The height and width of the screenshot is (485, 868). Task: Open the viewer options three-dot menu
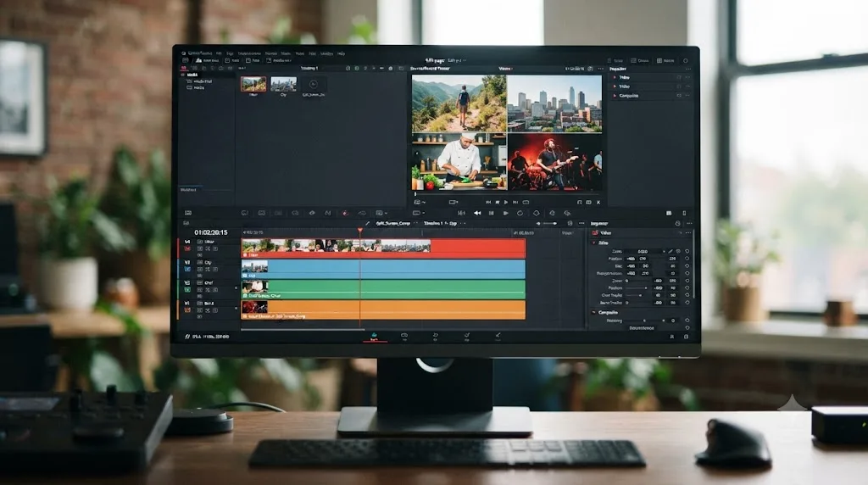click(x=601, y=69)
